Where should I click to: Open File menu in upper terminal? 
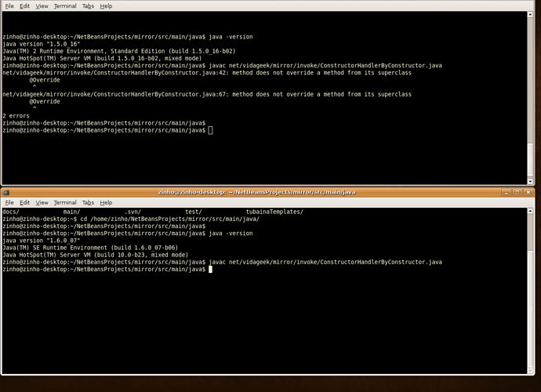(9, 5)
